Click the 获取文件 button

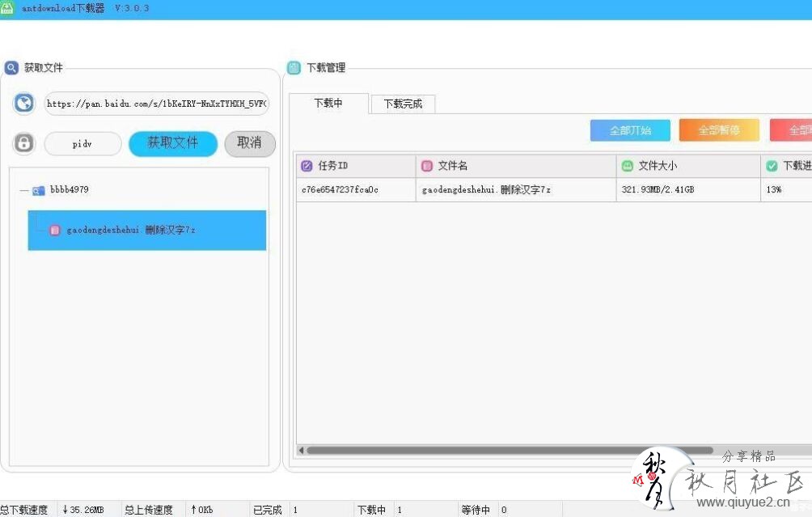click(x=173, y=143)
